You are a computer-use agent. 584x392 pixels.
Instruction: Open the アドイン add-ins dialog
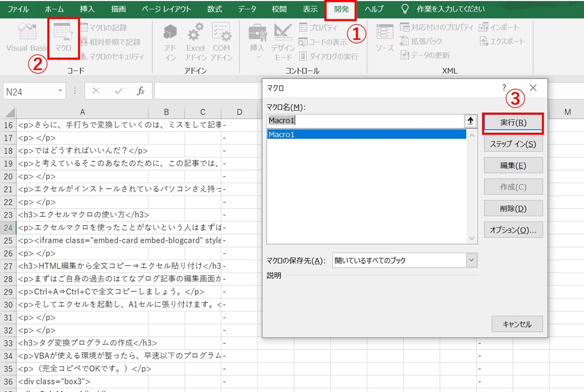point(170,43)
